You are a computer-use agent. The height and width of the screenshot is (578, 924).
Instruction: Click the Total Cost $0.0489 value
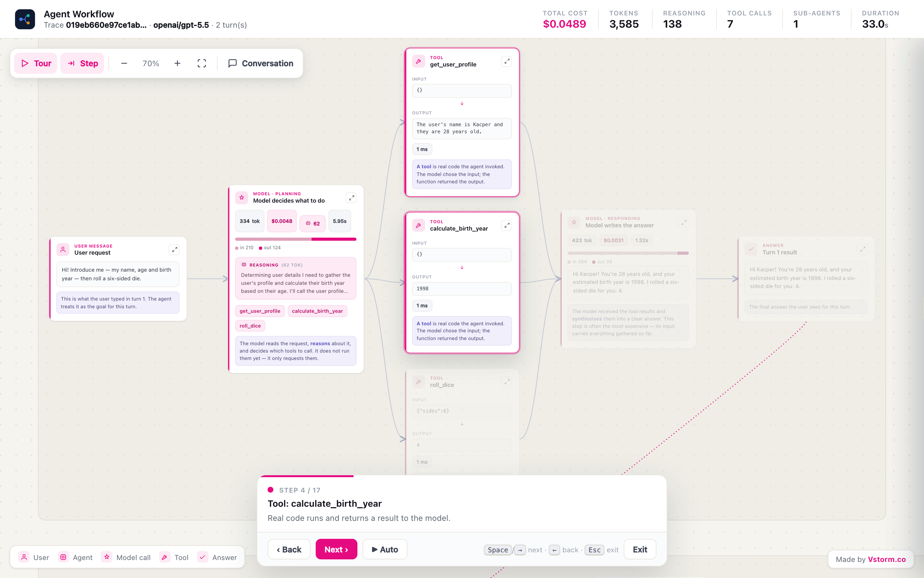click(564, 24)
